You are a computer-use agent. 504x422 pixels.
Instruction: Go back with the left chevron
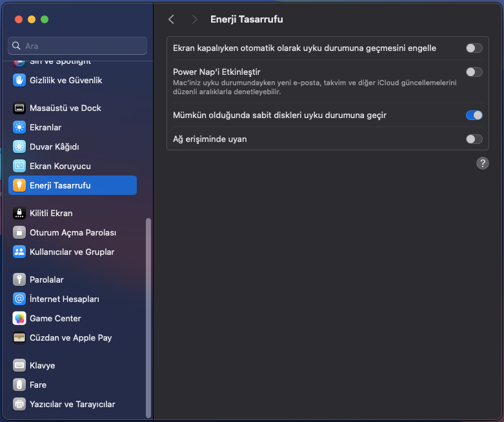click(171, 19)
